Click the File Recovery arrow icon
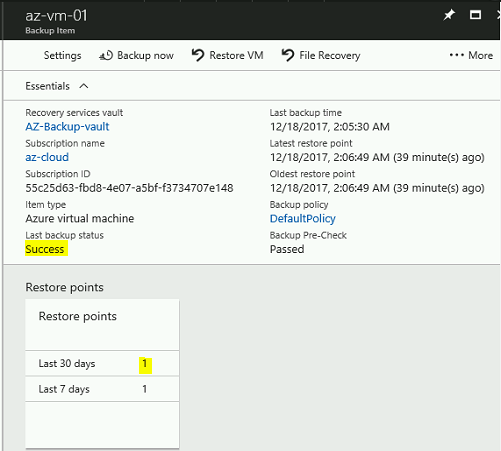501x451 pixels. (x=288, y=55)
